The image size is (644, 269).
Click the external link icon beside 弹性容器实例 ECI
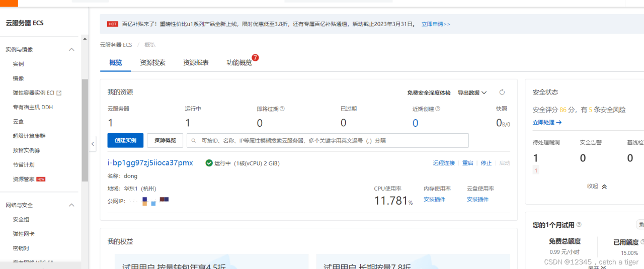click(x=59, y=93)
